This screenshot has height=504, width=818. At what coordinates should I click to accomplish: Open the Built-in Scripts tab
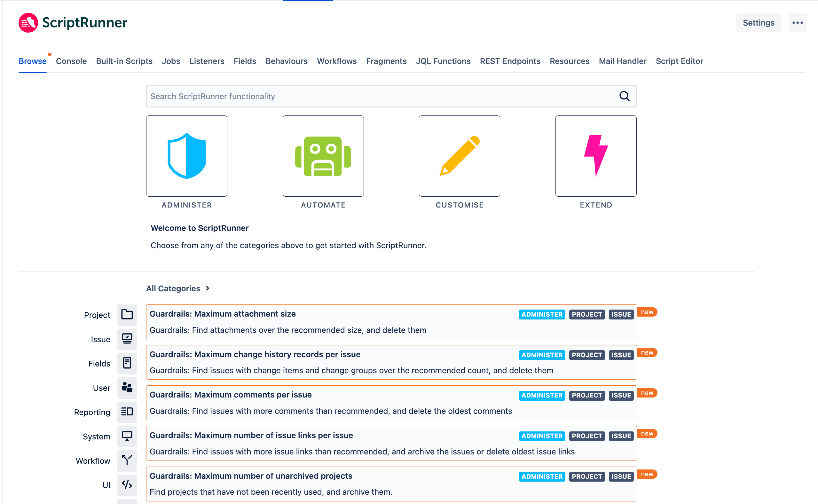[124, 61]
